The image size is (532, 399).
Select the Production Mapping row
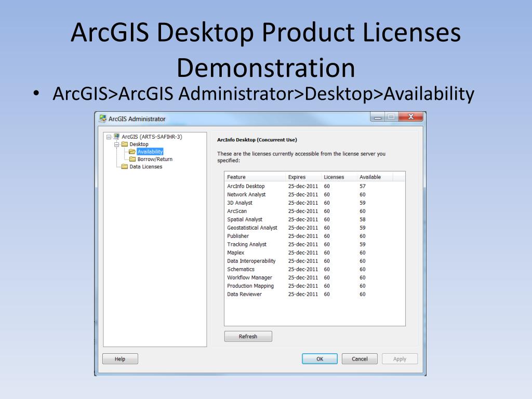pos(314,286)
